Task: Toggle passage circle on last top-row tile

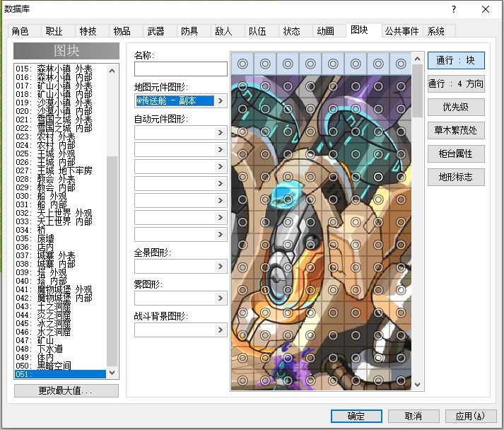Action: [401, 64]
